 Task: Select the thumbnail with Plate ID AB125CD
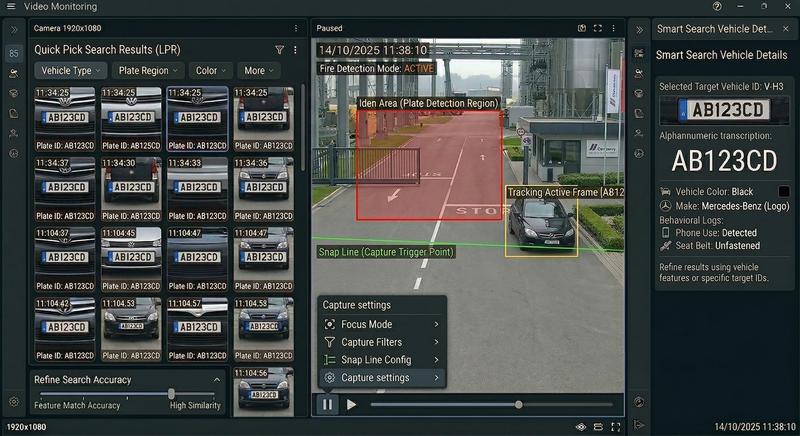click(x=131, y=119)
